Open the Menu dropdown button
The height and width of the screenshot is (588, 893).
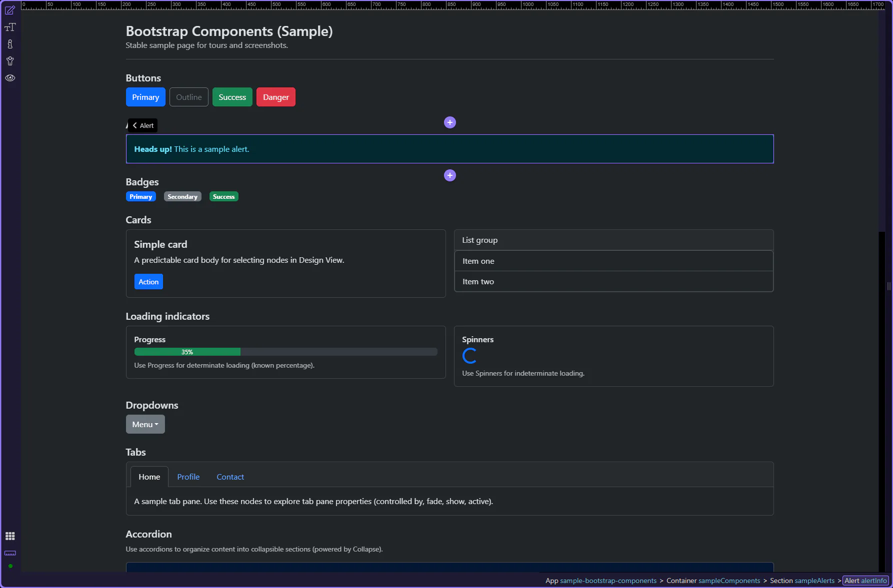point(145,424)
